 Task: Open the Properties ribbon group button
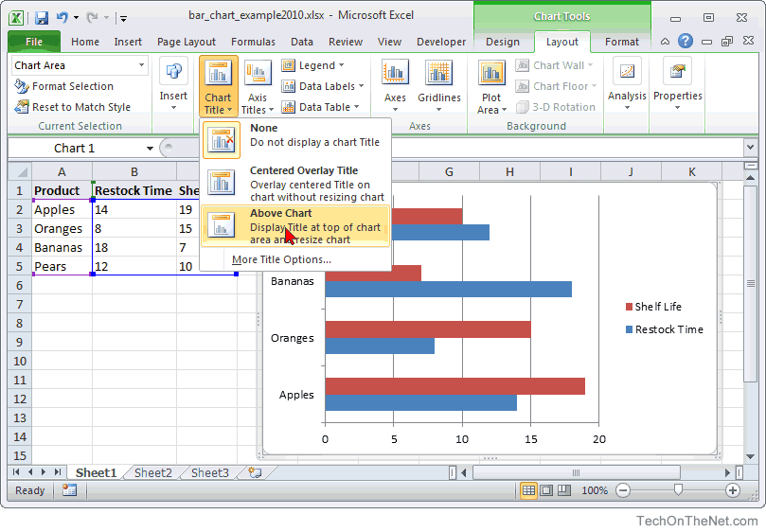[x=678, y=83]
